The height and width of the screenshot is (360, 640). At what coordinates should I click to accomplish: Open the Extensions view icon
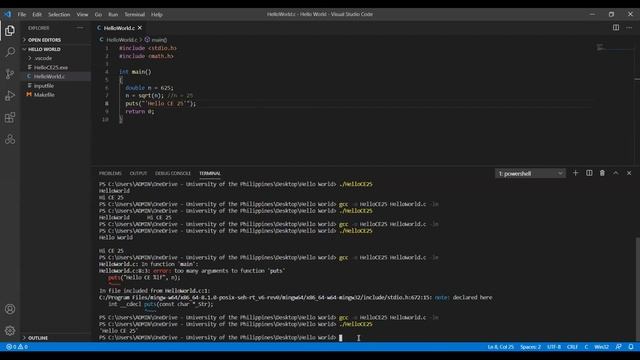10,118
